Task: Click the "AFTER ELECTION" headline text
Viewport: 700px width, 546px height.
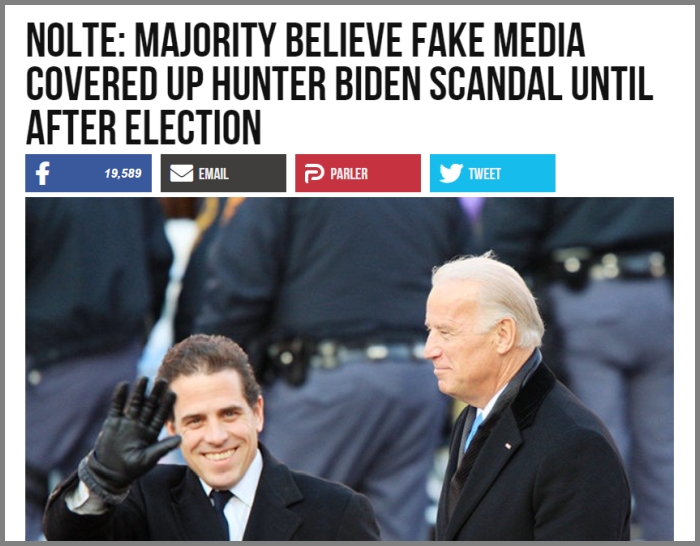Action: tap(143, 127)
